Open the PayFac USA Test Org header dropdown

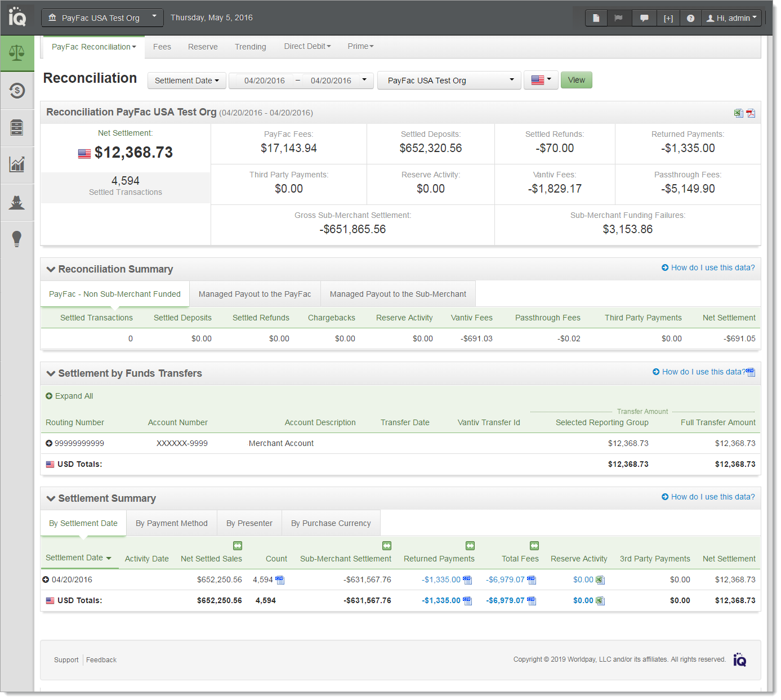(x=102, y=18)
